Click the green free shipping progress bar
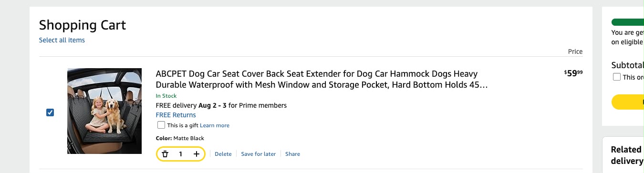The width and height of the screenshot is (644, 173). [628, 22]
